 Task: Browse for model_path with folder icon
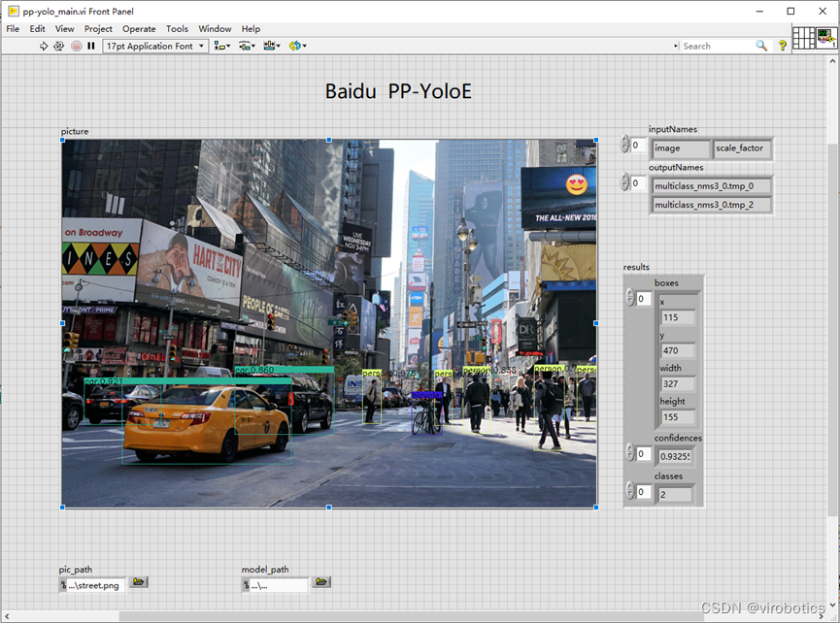click(x=321, y=582)
